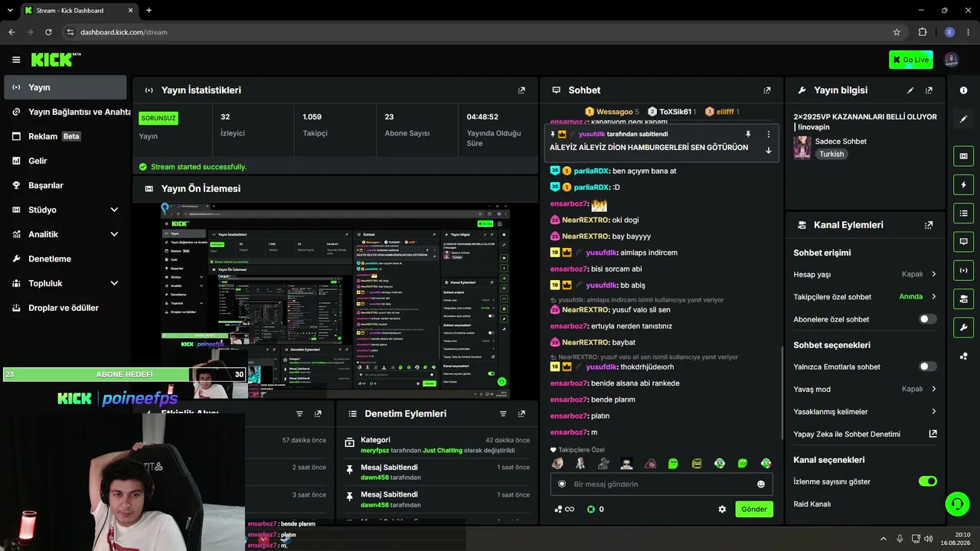Click the Go Live button
The width and height of the screenshot is (980, 551).
click(x=911, y=60)
